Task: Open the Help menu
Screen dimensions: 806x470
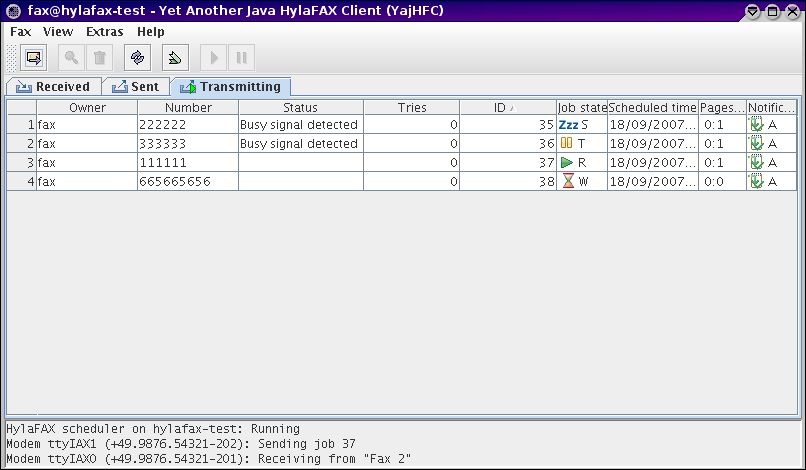Action: pyautogui.click(x=151, y=32)
